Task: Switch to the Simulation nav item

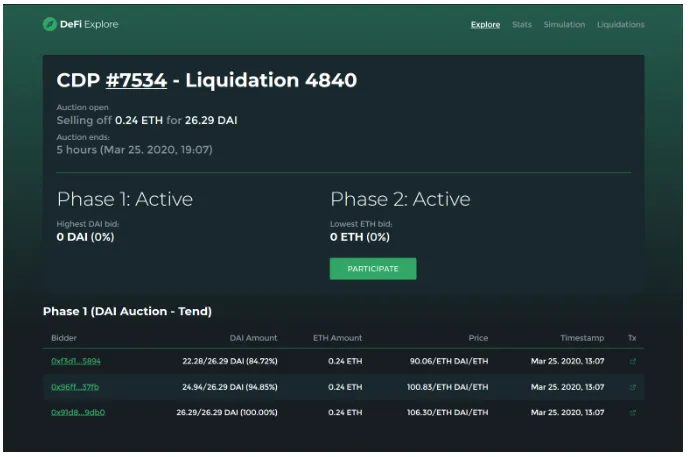Action: point(564,25)
